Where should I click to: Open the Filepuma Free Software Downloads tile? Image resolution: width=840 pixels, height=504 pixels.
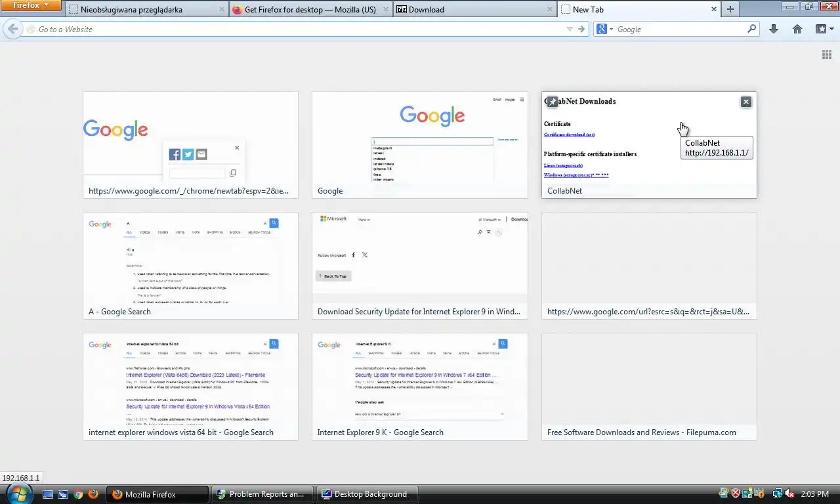[x=649, y=387]
